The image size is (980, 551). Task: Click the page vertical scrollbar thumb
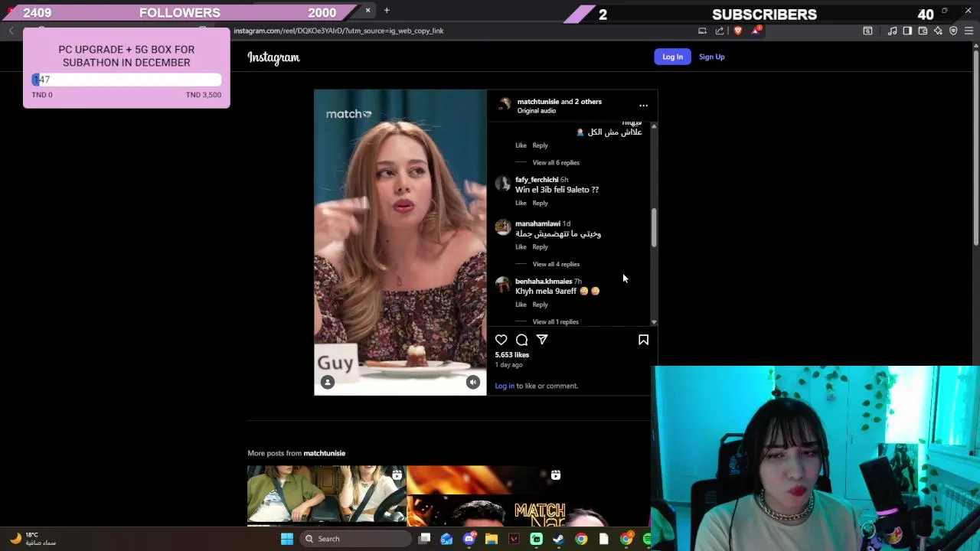[975, 148]
